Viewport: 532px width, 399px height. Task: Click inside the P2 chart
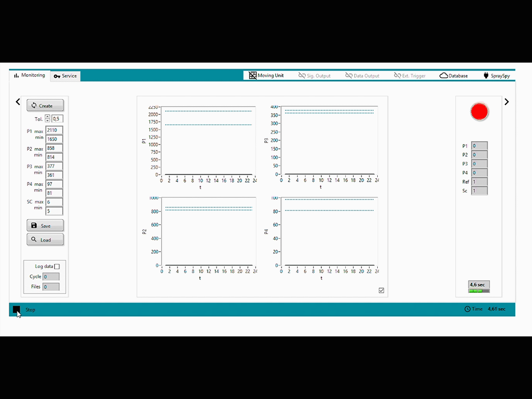click(x=209, y=231)
